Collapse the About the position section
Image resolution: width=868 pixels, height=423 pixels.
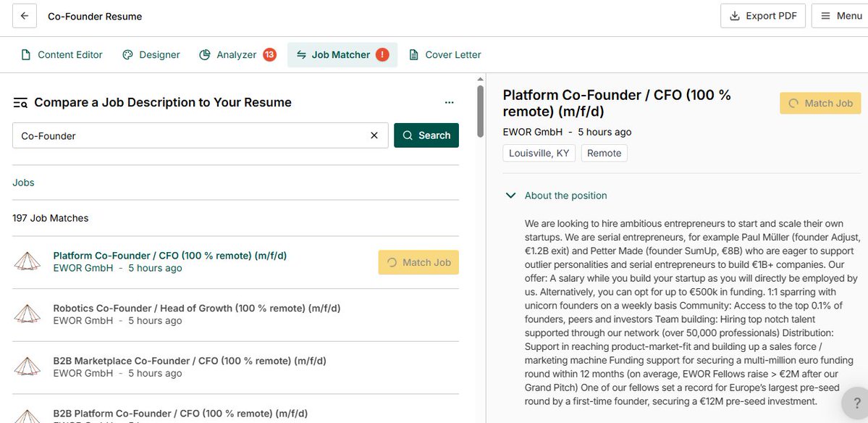pyautogui.click(x=556, y=196)
